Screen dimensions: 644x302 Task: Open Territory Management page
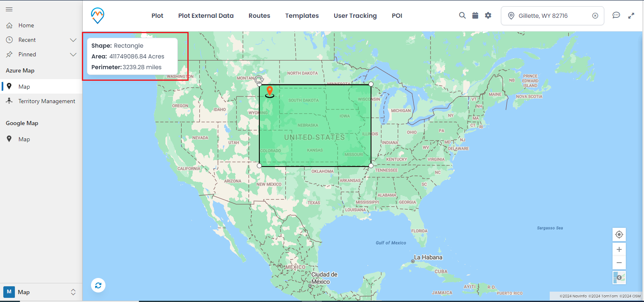click(x=41, y=101)
